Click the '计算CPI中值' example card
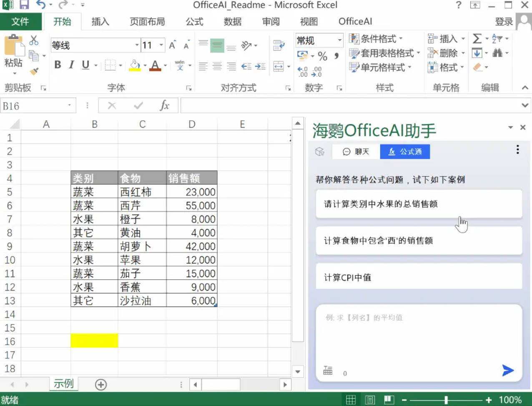The width and height of the screenshot is (532, 406). (x=418, y=277)
